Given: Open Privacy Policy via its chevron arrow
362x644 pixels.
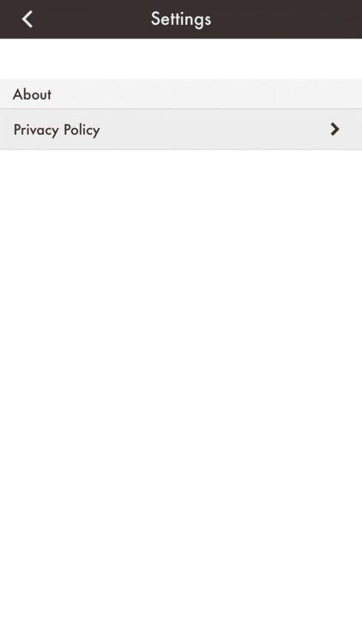Looking at the screenshot, I should pos(335,130).
